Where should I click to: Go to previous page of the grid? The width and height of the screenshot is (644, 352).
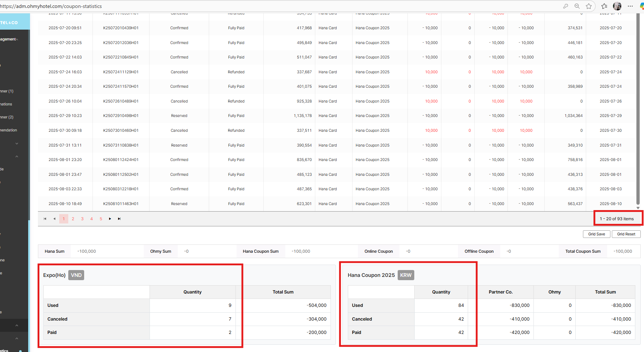click(x=55, y=219)
